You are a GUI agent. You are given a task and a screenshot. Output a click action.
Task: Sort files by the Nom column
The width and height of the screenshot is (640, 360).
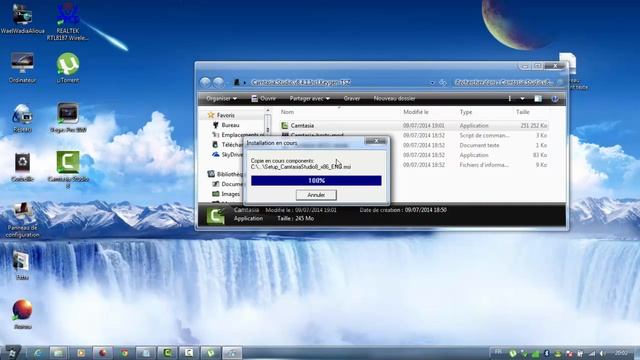[x=287, y=112]
